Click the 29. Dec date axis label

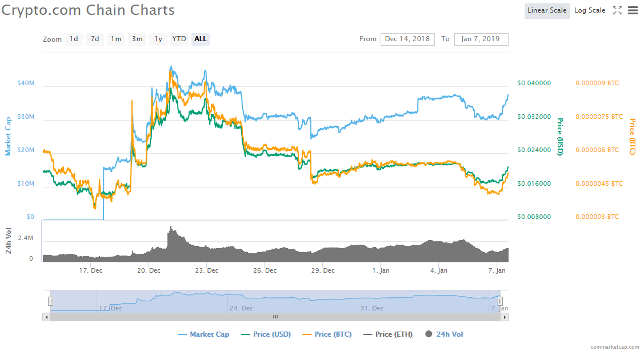pyautogui.click(x=323, y=271)
